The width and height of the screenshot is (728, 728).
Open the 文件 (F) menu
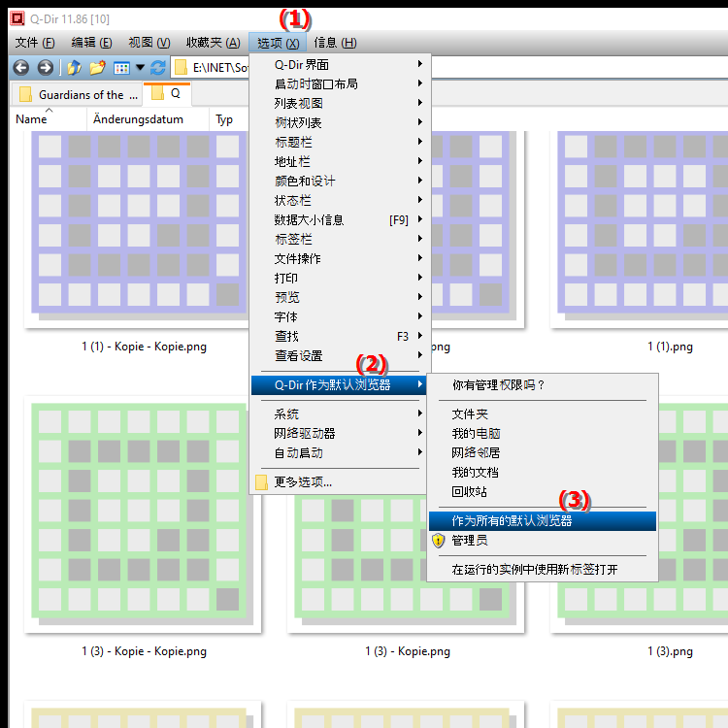click(x=35, y=43)
